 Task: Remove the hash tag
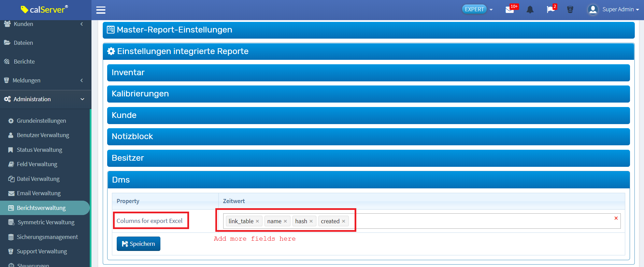pyautogui.click(x=311, y=222)
